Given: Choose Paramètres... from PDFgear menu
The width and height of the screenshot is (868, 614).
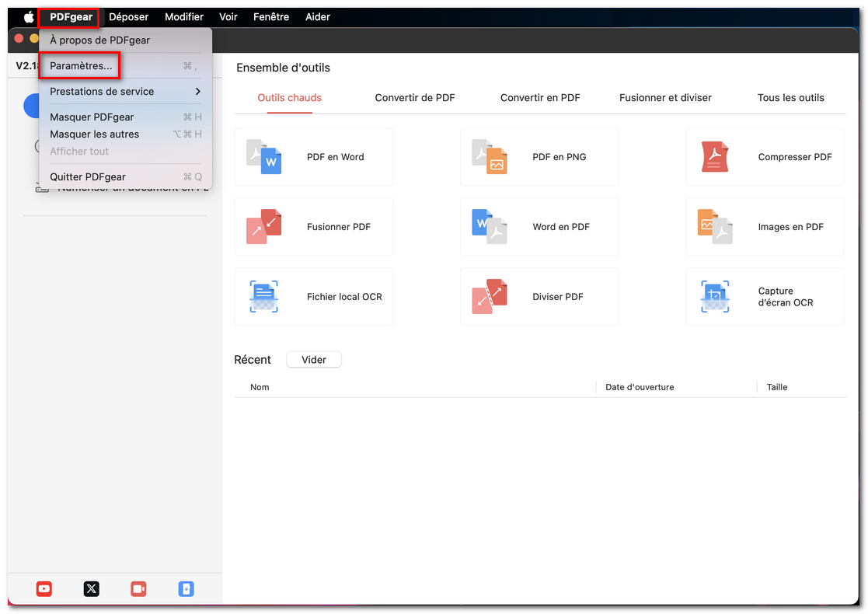Looking at the screenshot, I should point(81,66).
